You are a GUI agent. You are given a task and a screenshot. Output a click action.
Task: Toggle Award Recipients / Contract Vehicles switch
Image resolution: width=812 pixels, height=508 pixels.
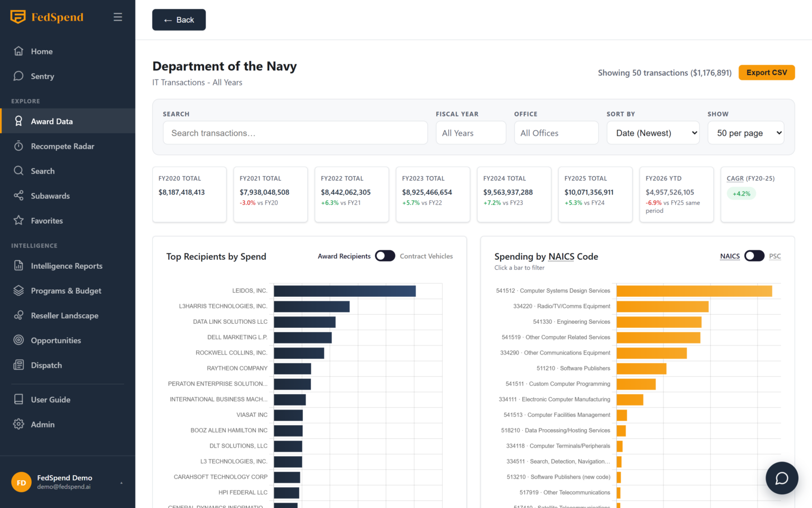point(385,256)
